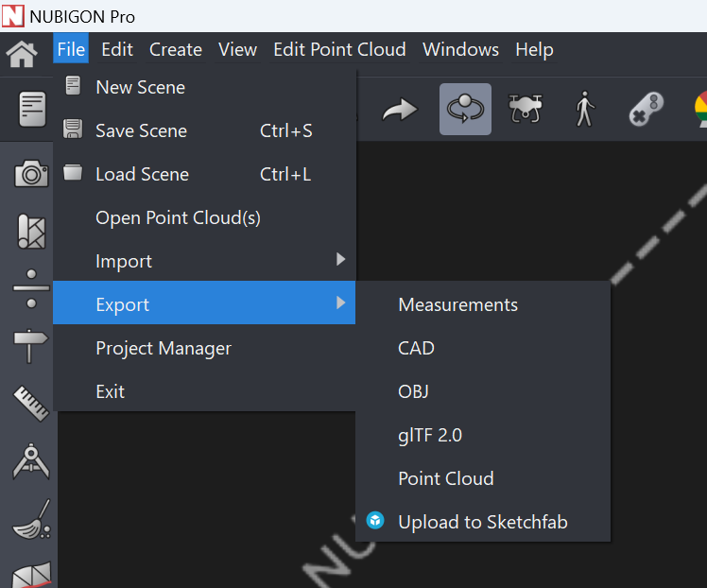Image resolution: width=707 pixels, height=588 pixels.
Task: Click the redo arrow in the toolbar
Action: [400, 110]
